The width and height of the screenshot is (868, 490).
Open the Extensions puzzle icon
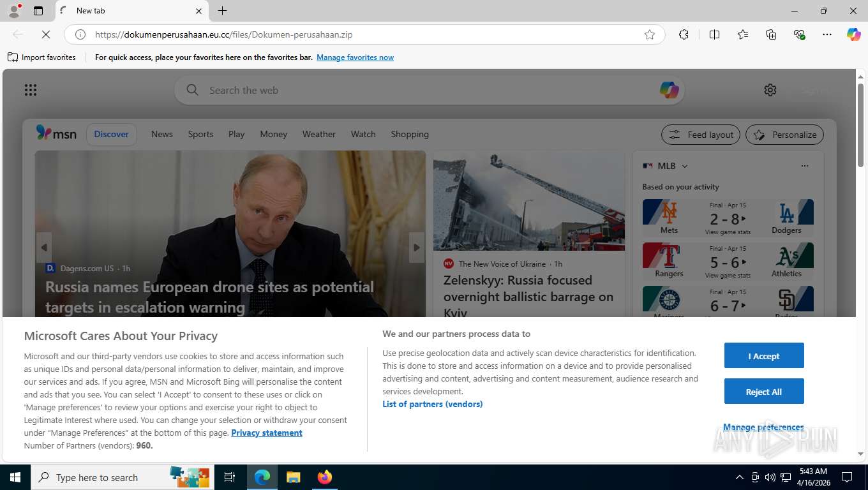pyautogui.click(x=684, y=34)
